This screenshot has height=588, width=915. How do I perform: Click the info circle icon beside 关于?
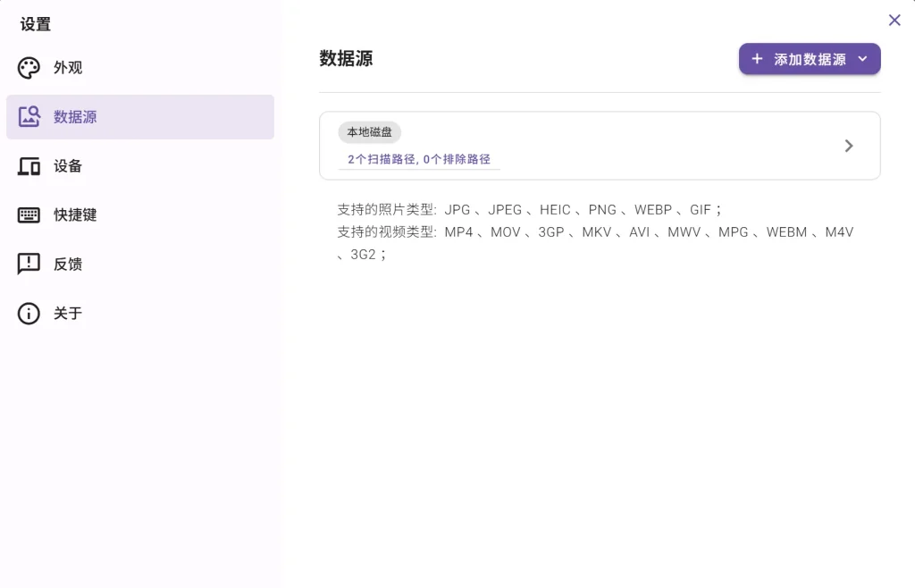pyautogui.click(x=29, y=314)
